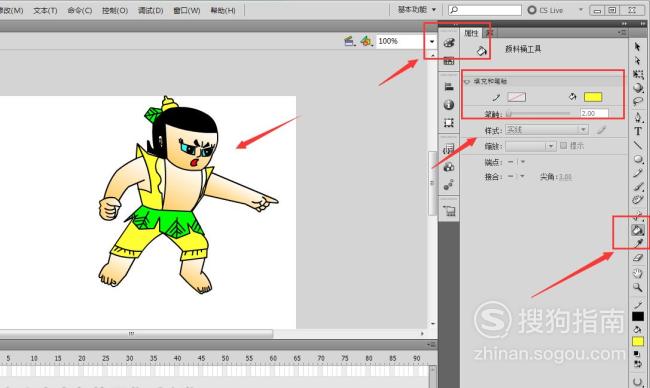Viewport: 650px width, 388px height.
Task: Open the Code Snippets panel icon
Action: pyautogui.click(x=449, y=149)
